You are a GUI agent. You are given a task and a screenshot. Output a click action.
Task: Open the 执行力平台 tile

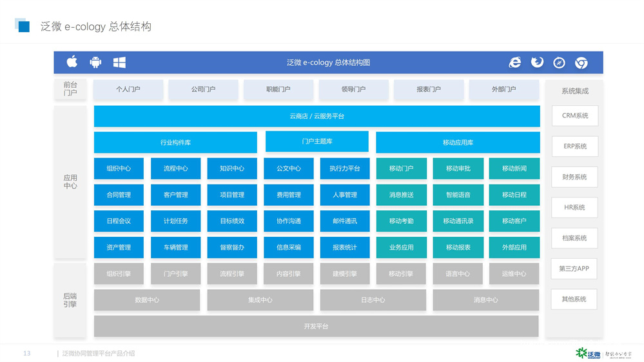(x=345, y=168)
